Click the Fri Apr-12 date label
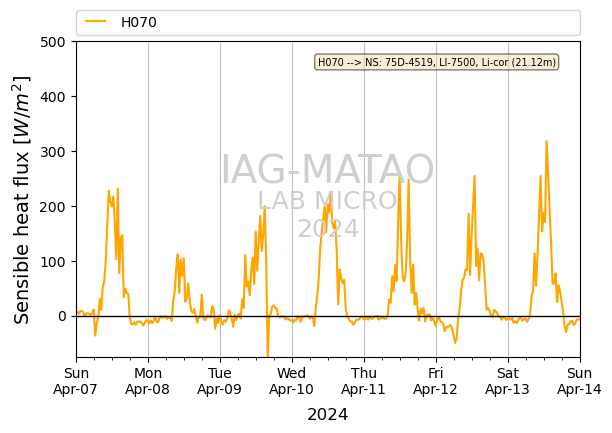Screen dimensions: 612x433 (x=436, y=381)
